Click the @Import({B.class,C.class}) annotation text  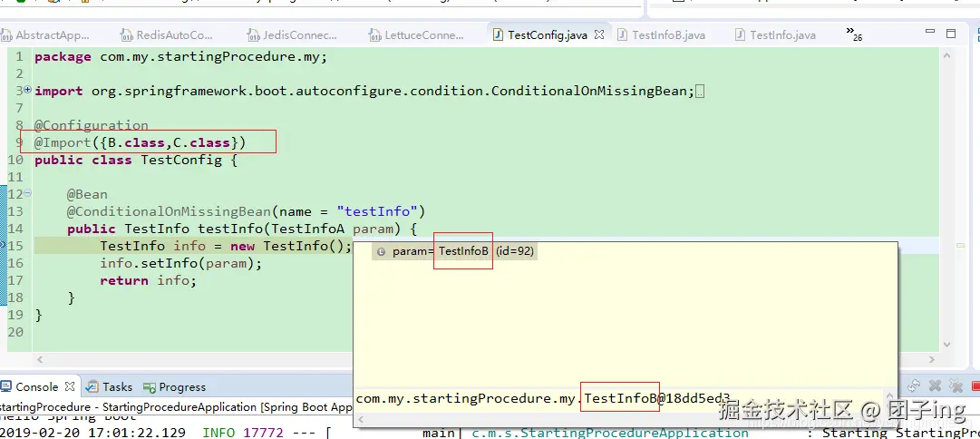click(140, 142)
